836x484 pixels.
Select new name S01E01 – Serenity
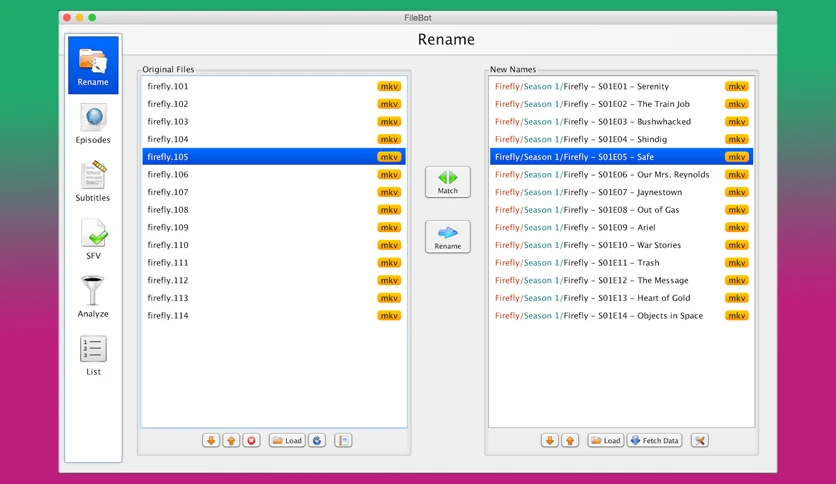pos(621,86)
